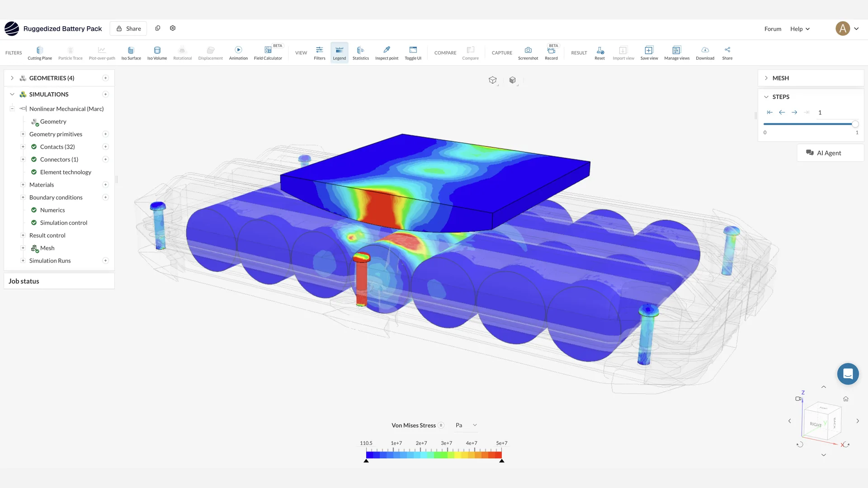
Task: Click the steps slider handle
Action: point(855,124)
